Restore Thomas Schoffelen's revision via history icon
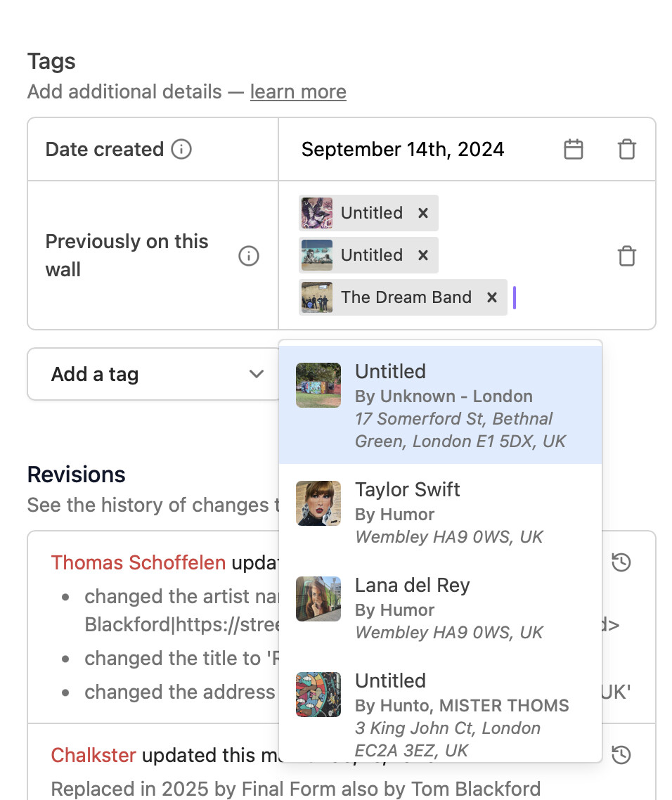The image size is (672, 800). point(621,562)
